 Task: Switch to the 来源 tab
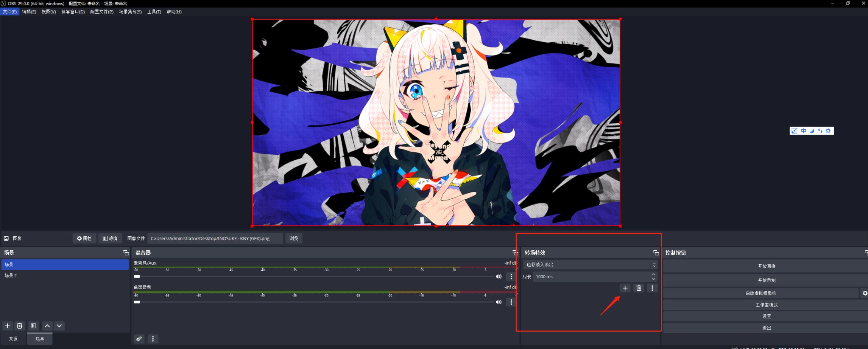coord(13,339)
